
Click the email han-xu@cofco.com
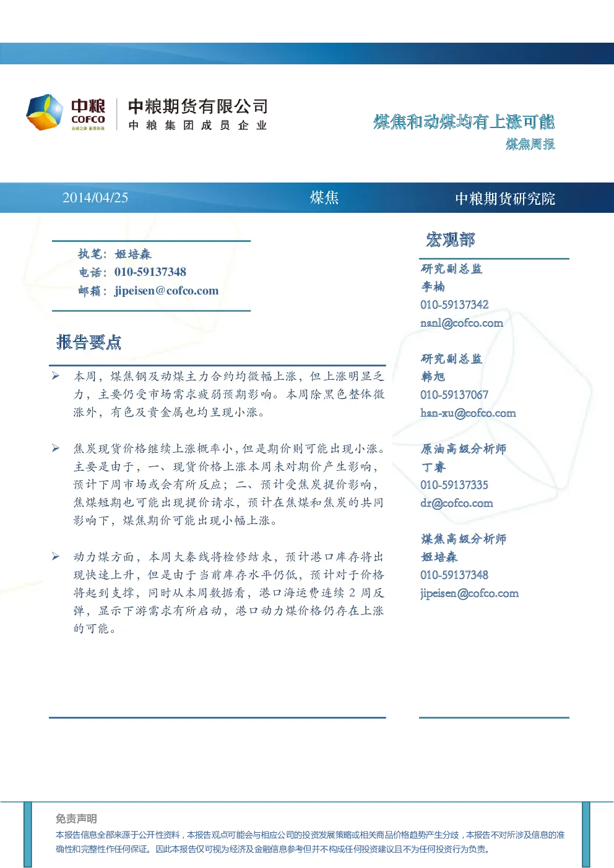point(468,413)
